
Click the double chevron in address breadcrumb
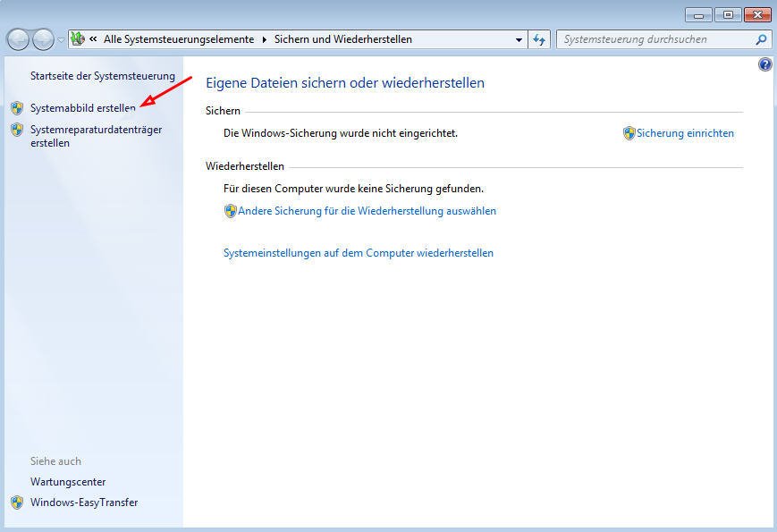click(93, 39)
